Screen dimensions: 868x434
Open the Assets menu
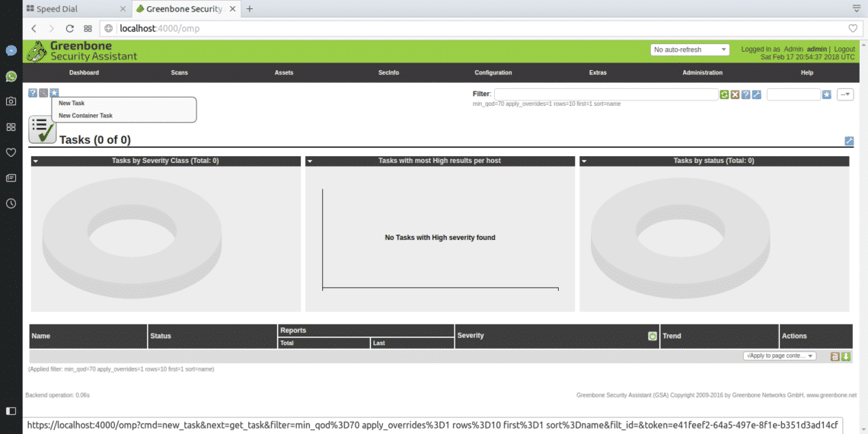click(x=284, y=72)
